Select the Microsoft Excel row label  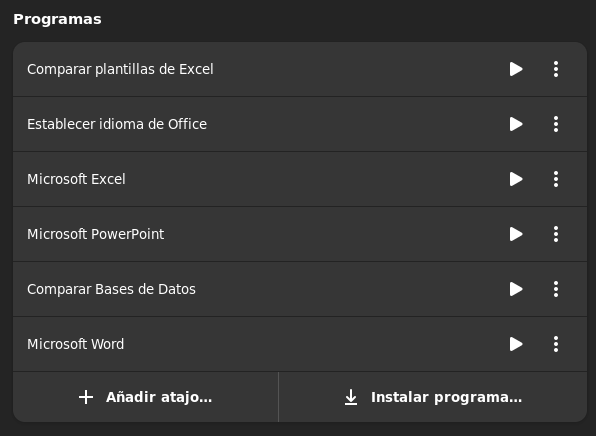click(x=76, y=179)
